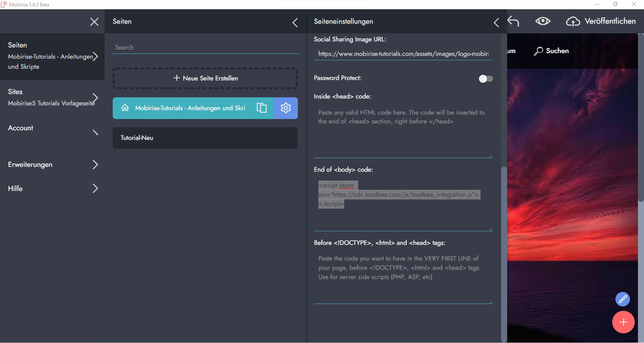Screen dimensions: 644x343
Task: Close the main menu with X icon
Action: coord(94,22)
